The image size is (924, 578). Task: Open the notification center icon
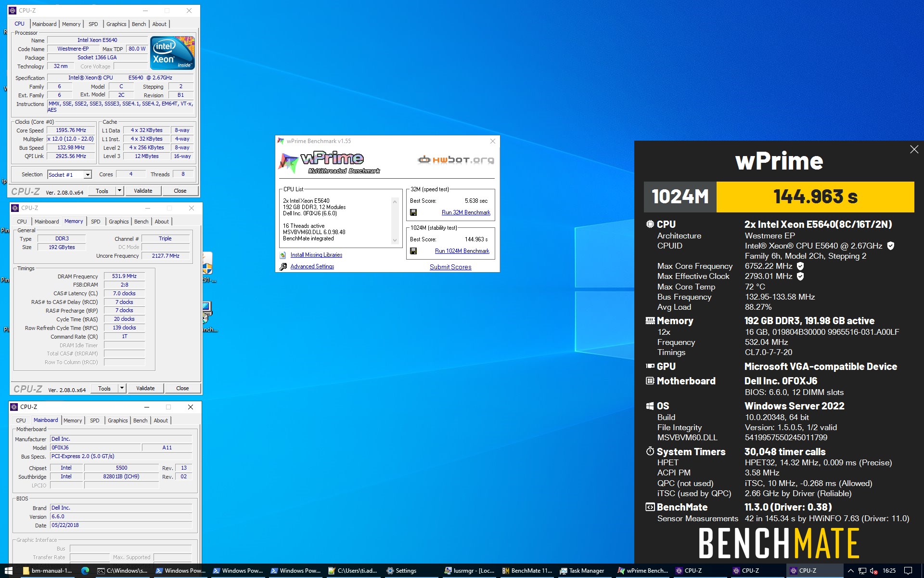point(908,571)
